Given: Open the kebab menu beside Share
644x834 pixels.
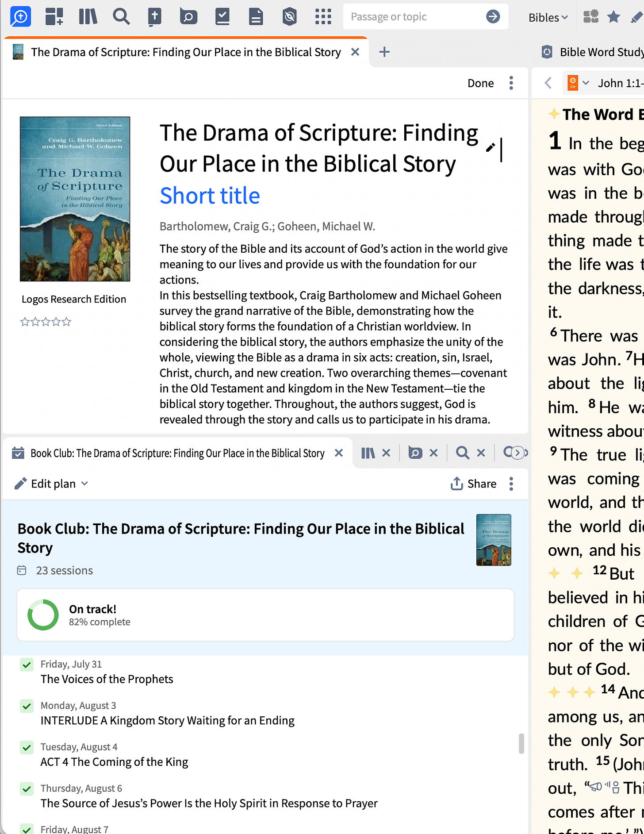Looking at the screenshot, I should coord(511,484).
